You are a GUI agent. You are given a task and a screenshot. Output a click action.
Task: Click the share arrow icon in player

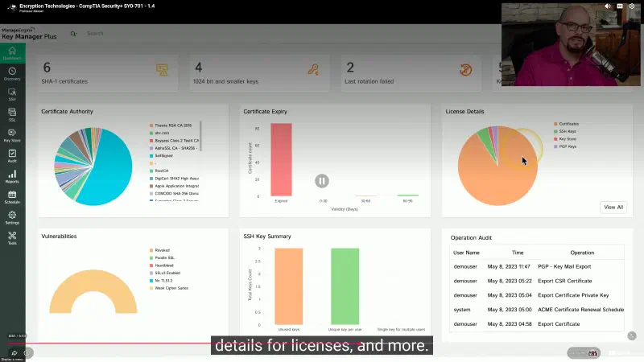click(14, 353)
